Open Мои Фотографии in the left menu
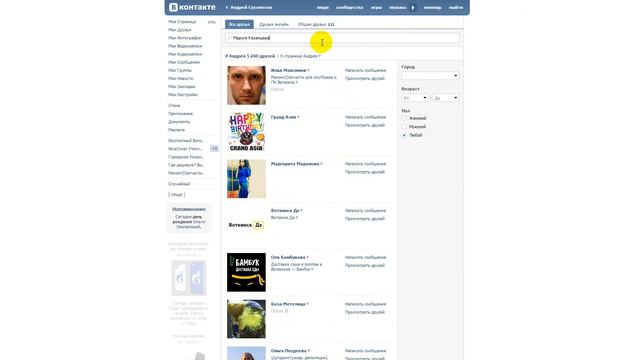Image resolution: width=640 pixels, height=360 pixels. click(185, 38)
